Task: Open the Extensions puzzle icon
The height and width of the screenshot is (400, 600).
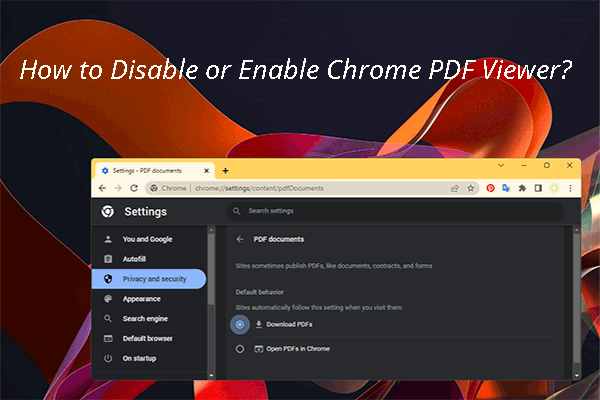Action: click(522, 188)
